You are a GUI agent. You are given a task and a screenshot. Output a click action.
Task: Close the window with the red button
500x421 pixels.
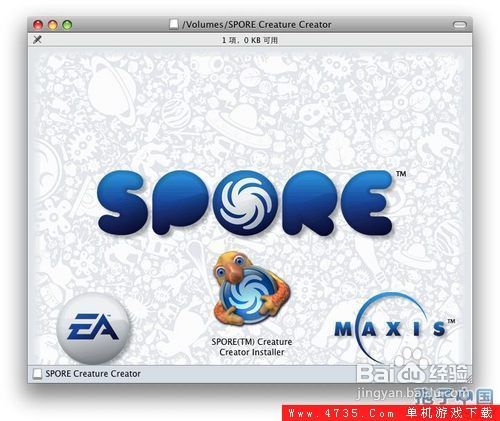38,25
